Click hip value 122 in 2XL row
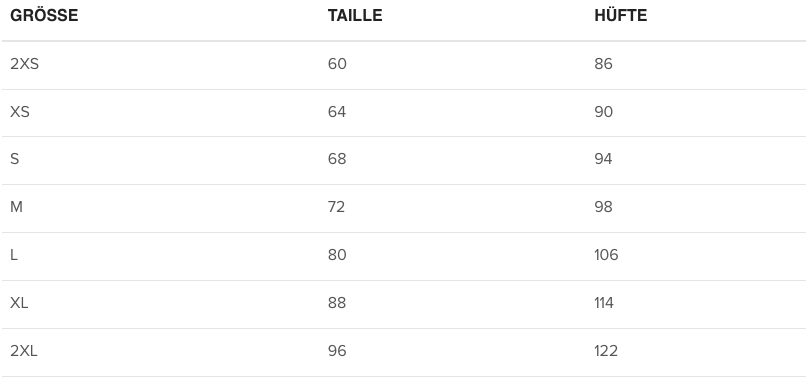806x378 pixels. click(606, 351)
